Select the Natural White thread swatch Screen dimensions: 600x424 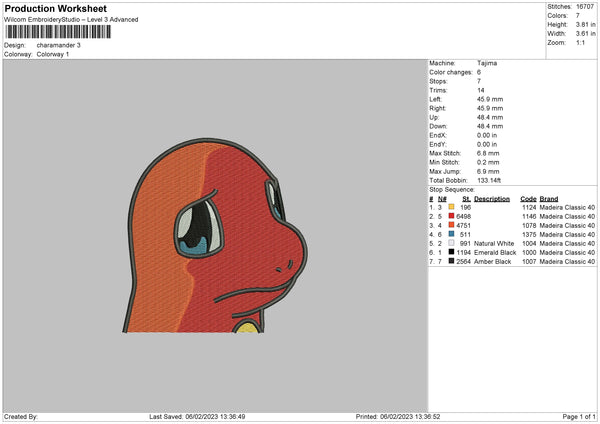(x=450, y=243)
